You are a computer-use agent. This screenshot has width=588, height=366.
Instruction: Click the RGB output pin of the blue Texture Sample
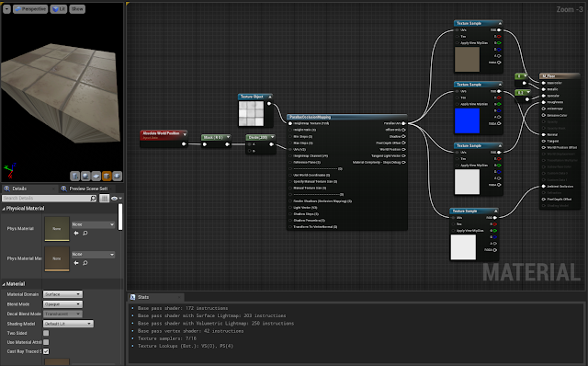499,91
